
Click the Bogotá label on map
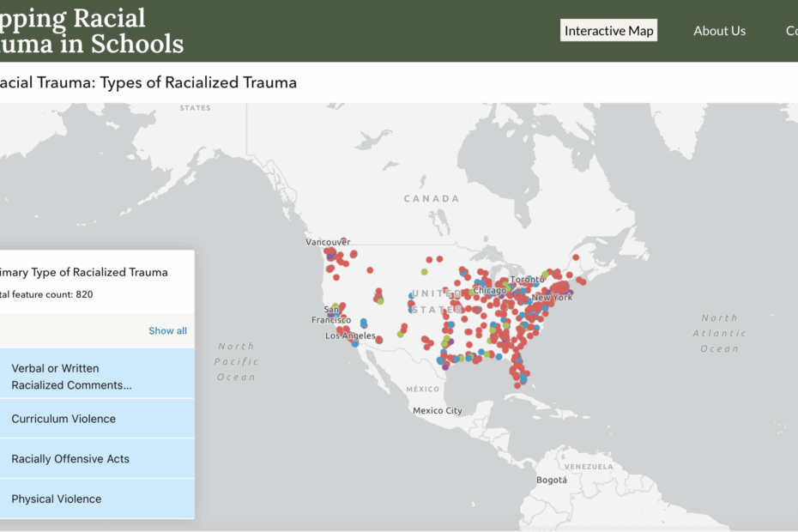coord(551,480)
